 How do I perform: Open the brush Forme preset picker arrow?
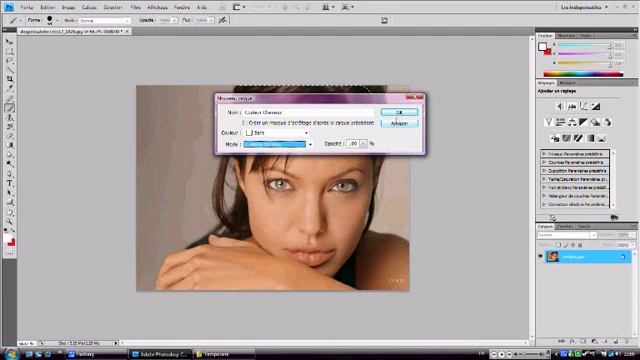click(56, 20)
